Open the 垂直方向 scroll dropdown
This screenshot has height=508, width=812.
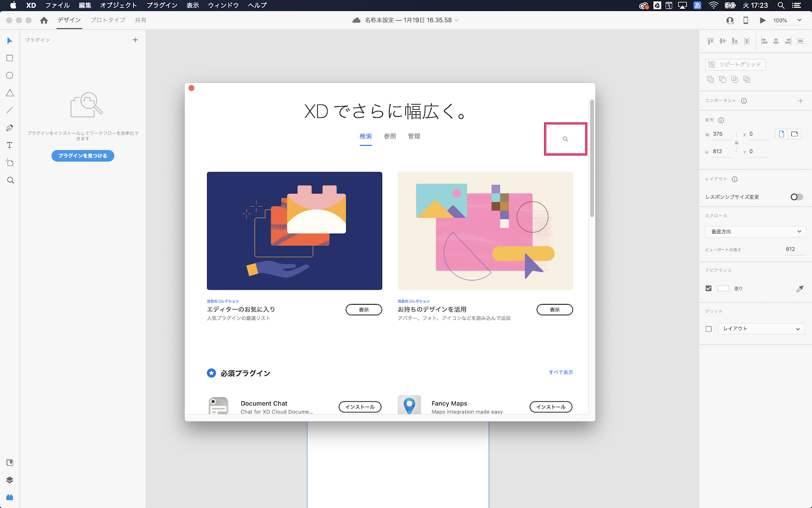click(x=755, y=232)
